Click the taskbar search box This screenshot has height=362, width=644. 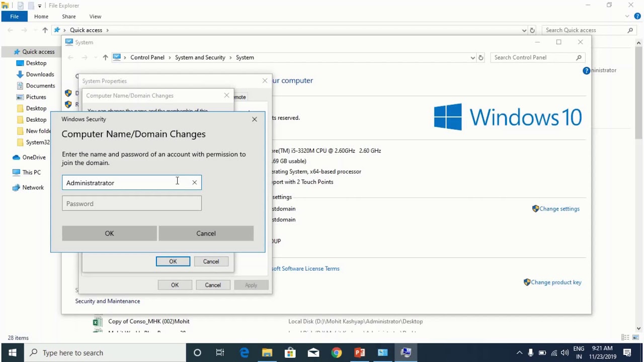105,352
